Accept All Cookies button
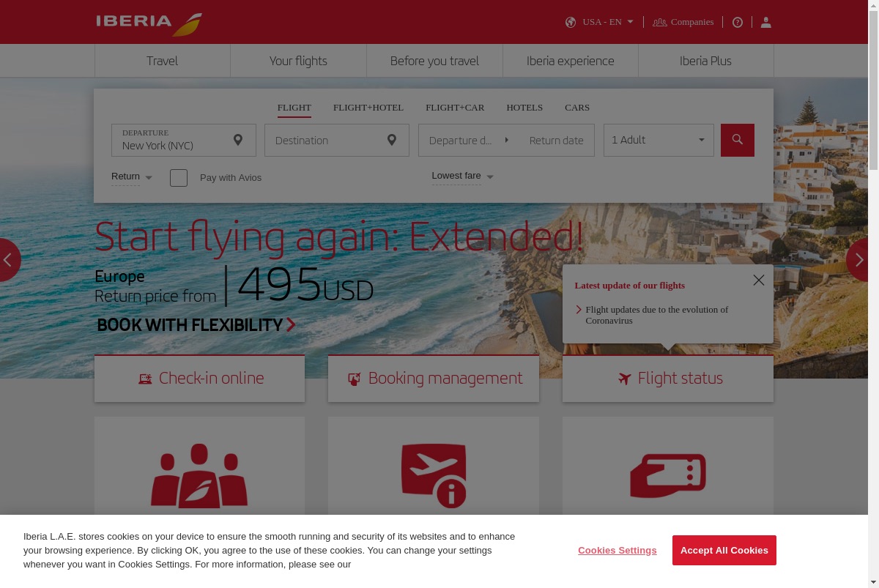The width and height of the screenshot is (879, 588). click(724, 550)
